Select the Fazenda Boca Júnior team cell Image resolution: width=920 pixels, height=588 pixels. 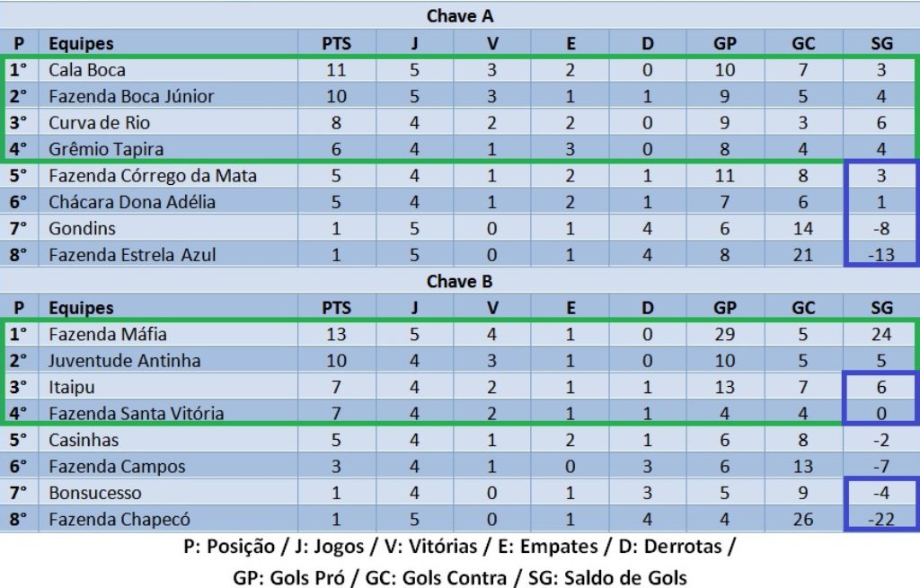(131, 96)
